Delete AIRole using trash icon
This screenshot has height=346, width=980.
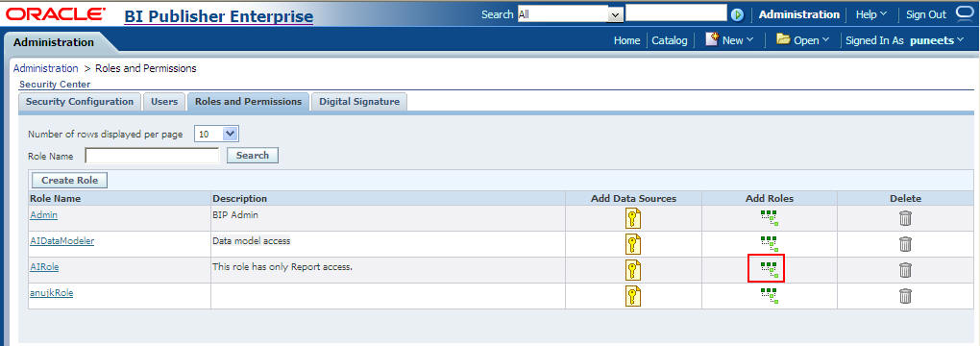pyautogui.click(x=905, y=270)
